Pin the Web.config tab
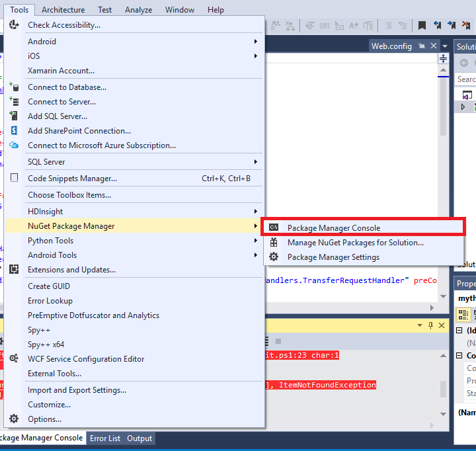Image resolution: width=476 pixels, height=451 pixels. tap(421, 46)
